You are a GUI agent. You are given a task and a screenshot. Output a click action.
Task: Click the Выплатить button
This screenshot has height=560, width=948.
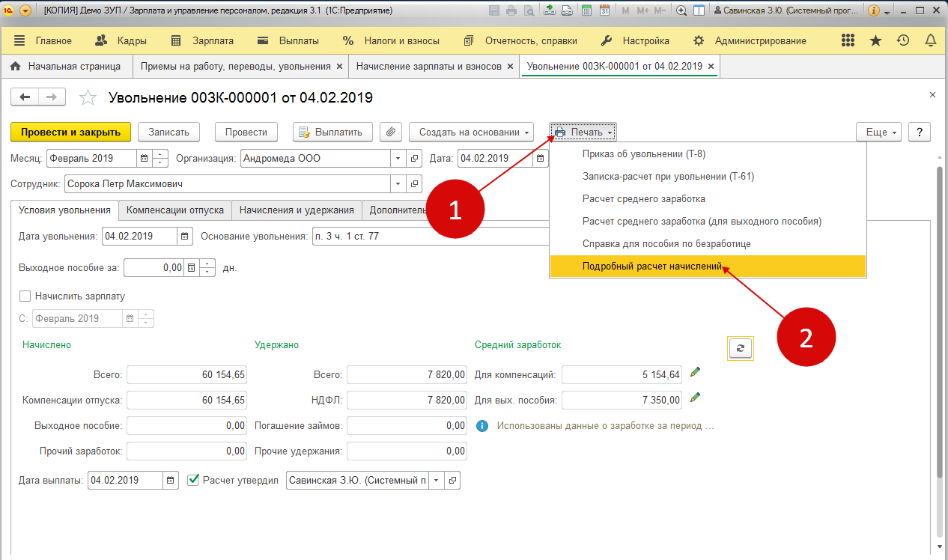[x=332, y=132]
